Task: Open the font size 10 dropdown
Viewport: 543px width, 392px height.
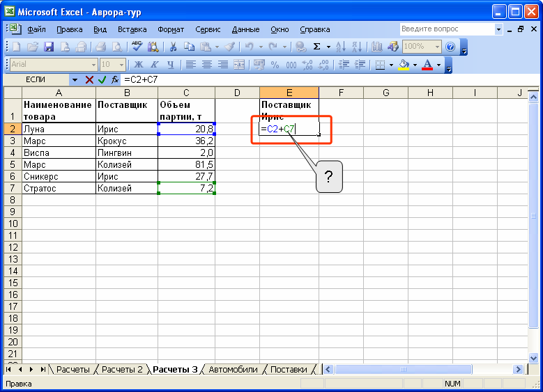Action: click(x=121, y=65)
